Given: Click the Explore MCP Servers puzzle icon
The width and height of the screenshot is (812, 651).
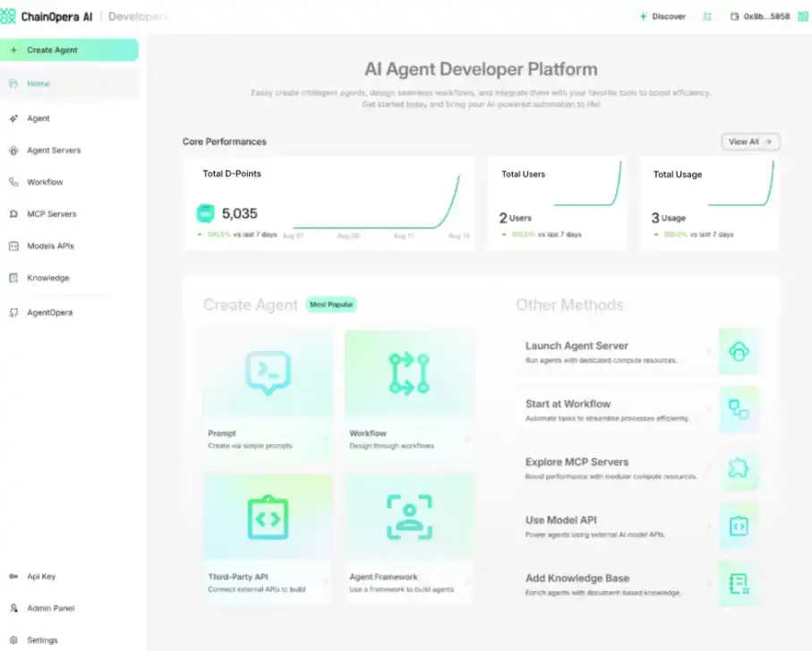Looking at the screenshot, I should pyautogui.click(x=739, y=467).
